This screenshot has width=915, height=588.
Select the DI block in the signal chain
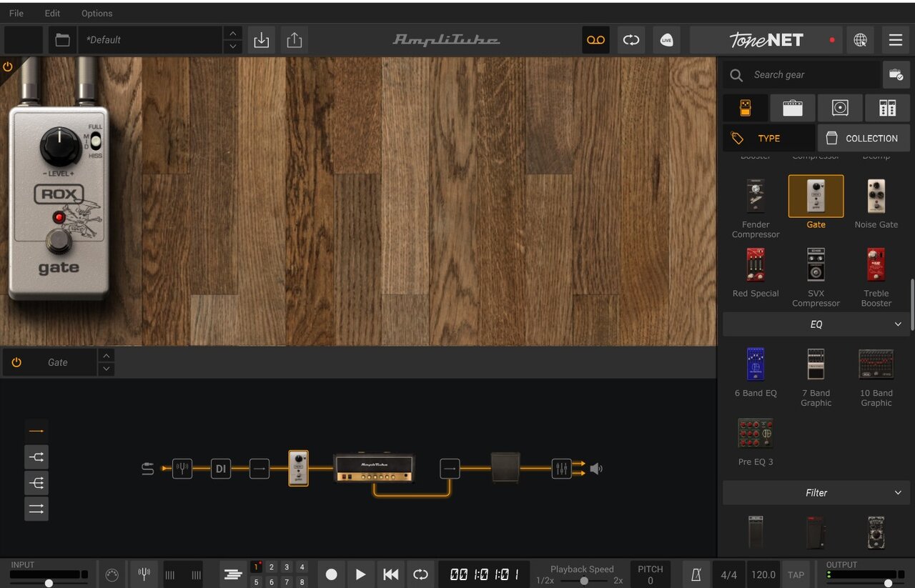221,469
